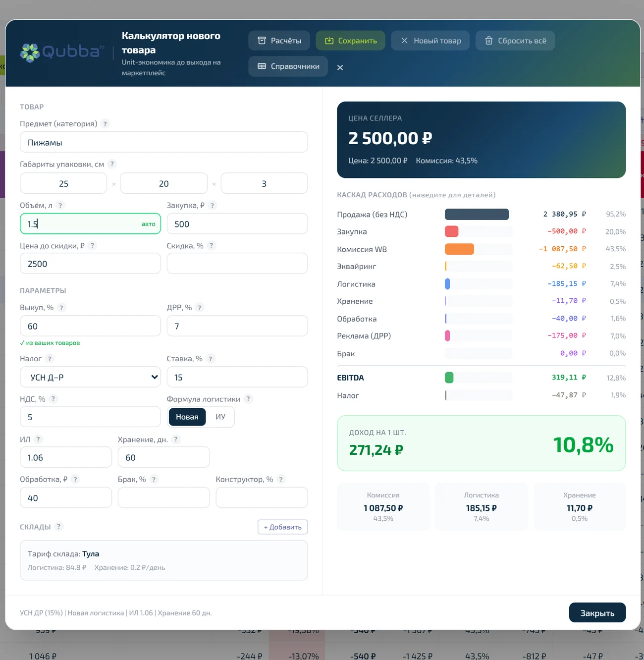The image size is (644, 660).
Task: Show help icon next to ИЛ
Action: pyautogui.click(x=38, y=440)
